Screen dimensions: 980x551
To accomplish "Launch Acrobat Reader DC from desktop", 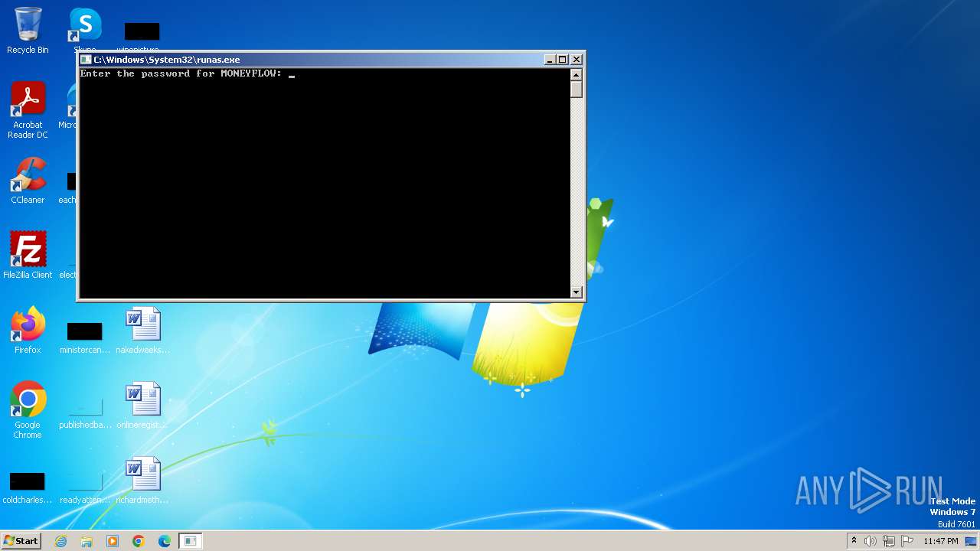I will click(x=28, y=109).
